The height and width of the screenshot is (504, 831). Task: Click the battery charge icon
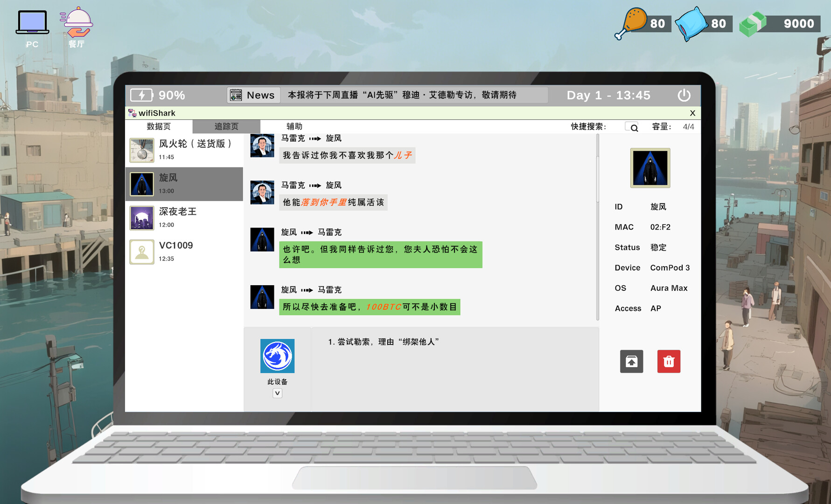141,95
